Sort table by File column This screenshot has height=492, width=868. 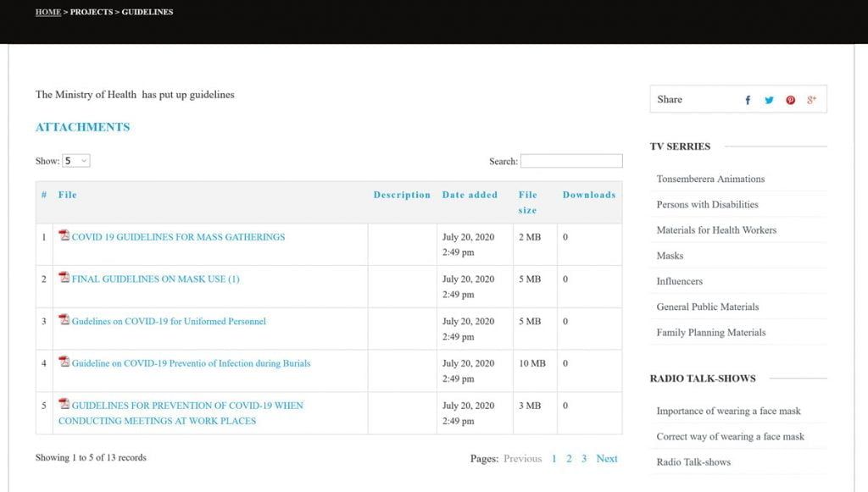pyautogui.click(x=68, y=195)
